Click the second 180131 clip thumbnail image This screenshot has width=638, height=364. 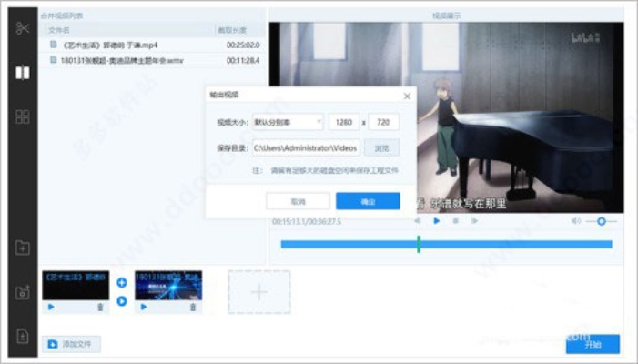168,286
